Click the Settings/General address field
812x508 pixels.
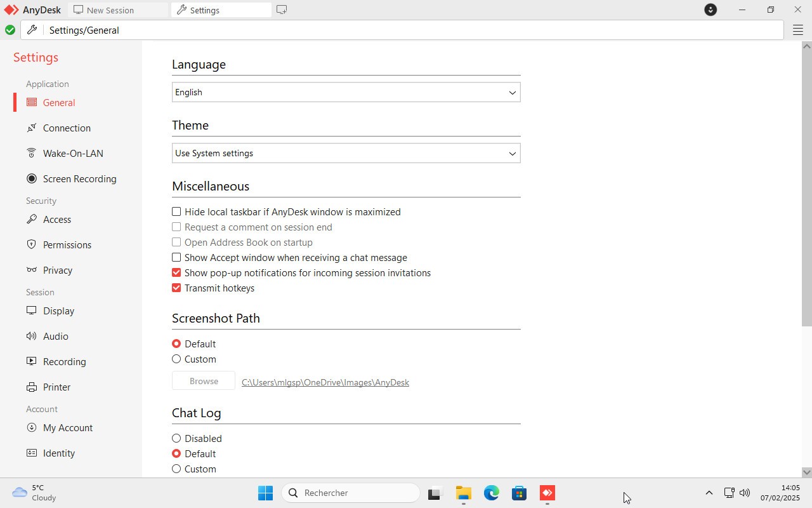click(x=402, y=30)
